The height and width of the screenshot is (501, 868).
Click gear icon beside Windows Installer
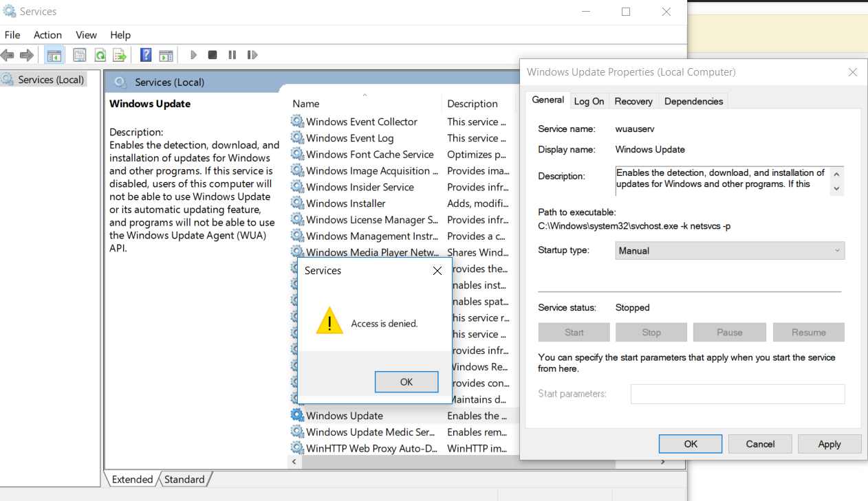(x=297, y=203)
